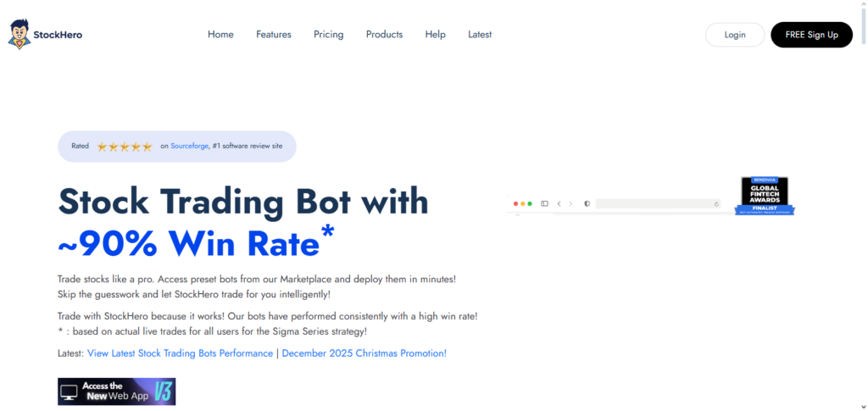The image size is (868, 411).
Task: Click the StockHero brand name text
Action: tap(58, 35)
